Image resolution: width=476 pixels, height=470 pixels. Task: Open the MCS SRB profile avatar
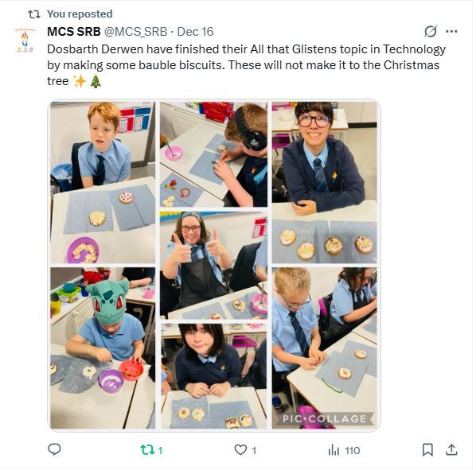pos(25,41)
